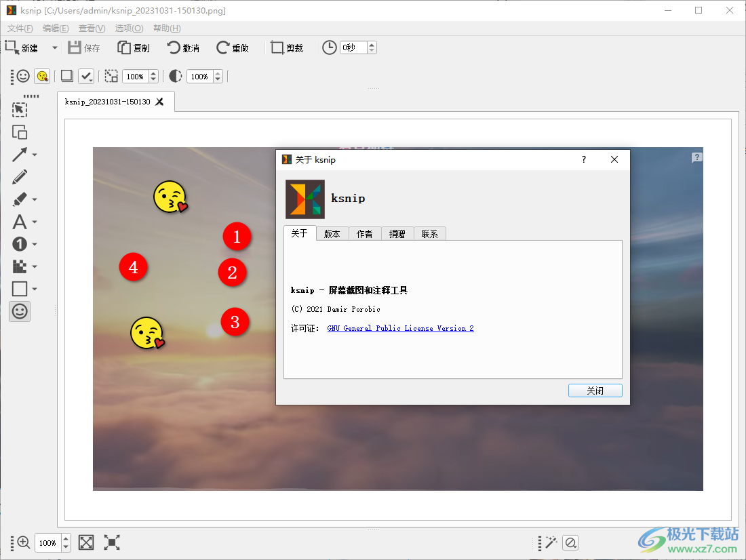The height and width of the screenshot is (560, 746).
Task: Click the Crop tool in toolbar
Action: tap(286, 47)
